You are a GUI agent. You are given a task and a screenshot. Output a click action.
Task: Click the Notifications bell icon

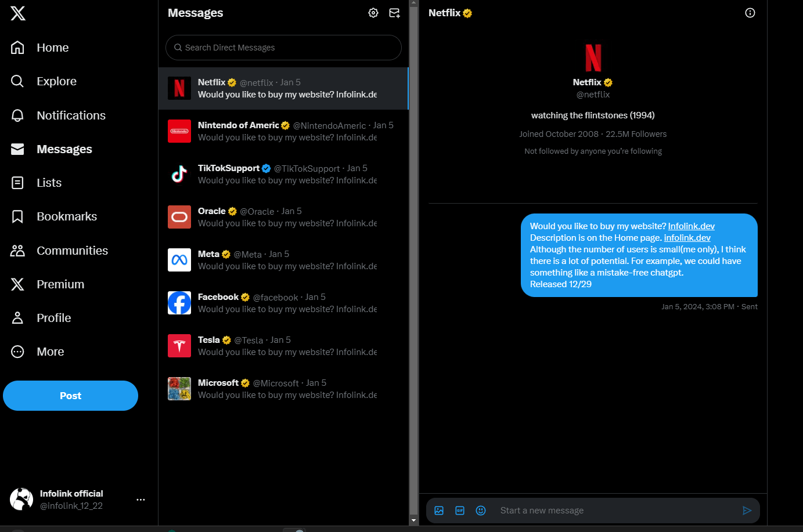click(x=17, y=115)
